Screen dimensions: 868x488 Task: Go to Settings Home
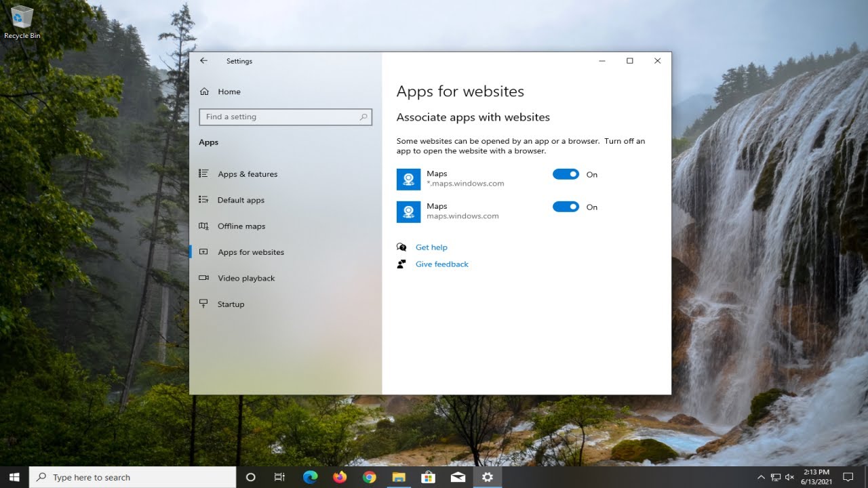click(229, 91)
